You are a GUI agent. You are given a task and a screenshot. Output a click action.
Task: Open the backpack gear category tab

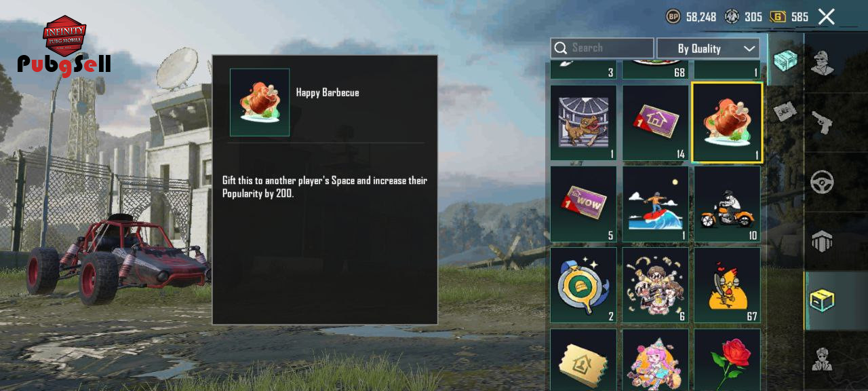click(823, 241)
